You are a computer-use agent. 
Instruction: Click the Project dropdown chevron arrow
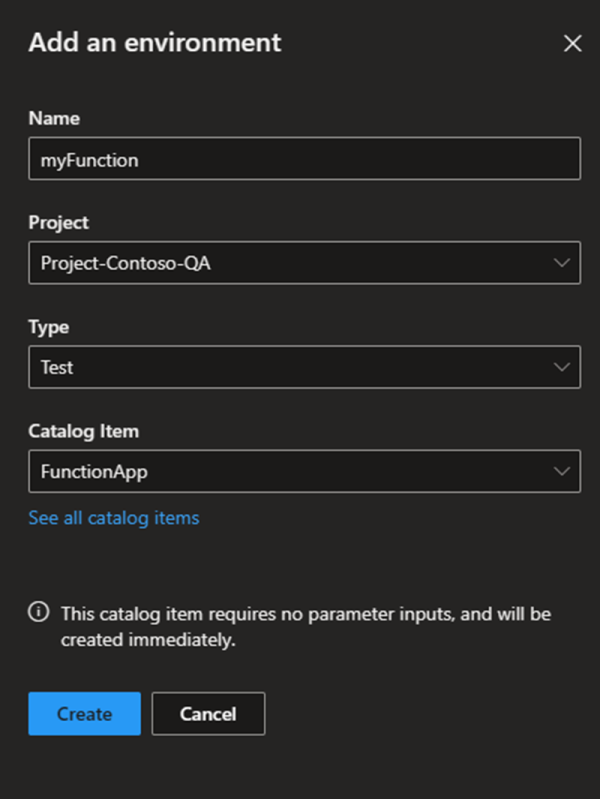[x=561, y=263]
